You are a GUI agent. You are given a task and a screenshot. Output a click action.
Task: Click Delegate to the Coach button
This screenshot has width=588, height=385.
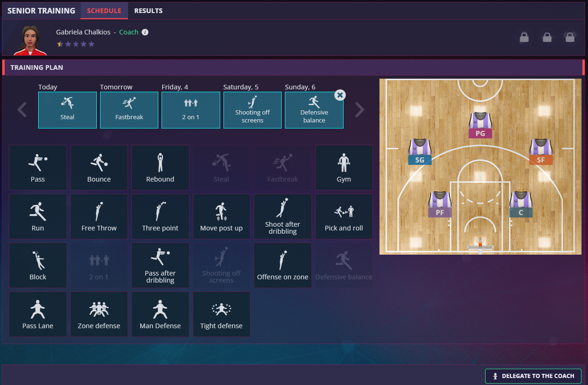click(533, 376)
